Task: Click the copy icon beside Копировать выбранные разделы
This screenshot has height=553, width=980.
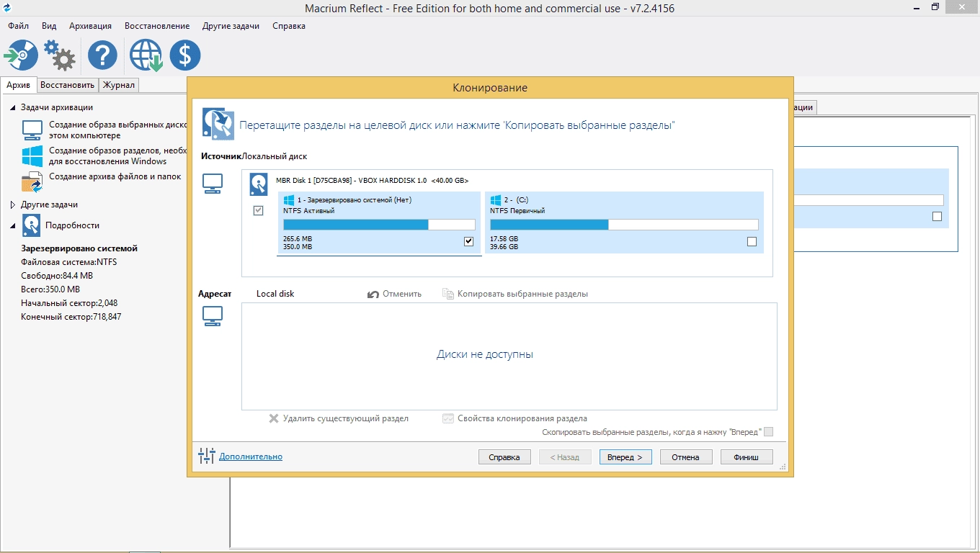Action: tap(448, 294)
